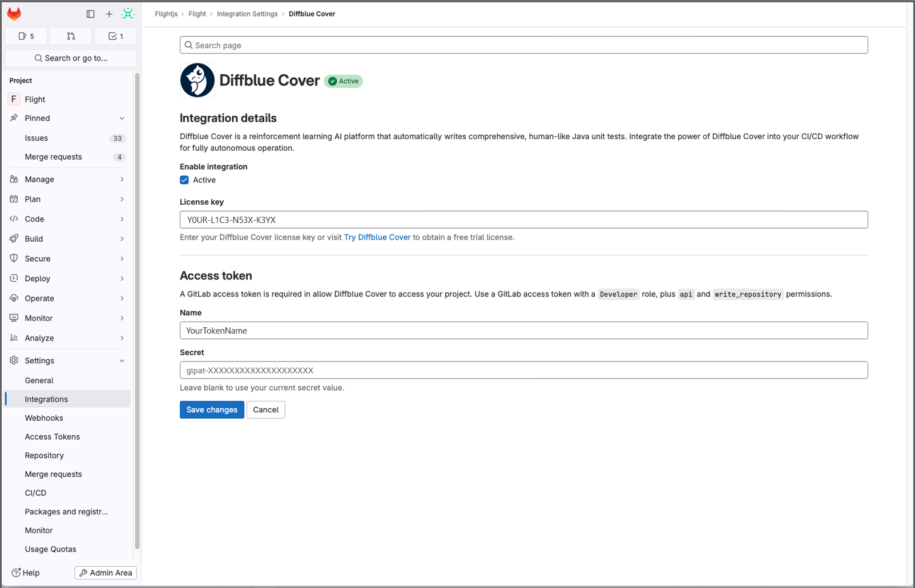915x588 pixels.
Task: Open the user avatar menu
Action: (x=128, y=14)
